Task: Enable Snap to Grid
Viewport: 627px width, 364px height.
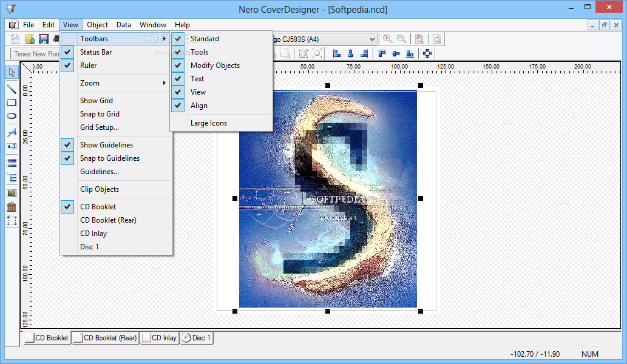Action: click(x=116, y=114)
